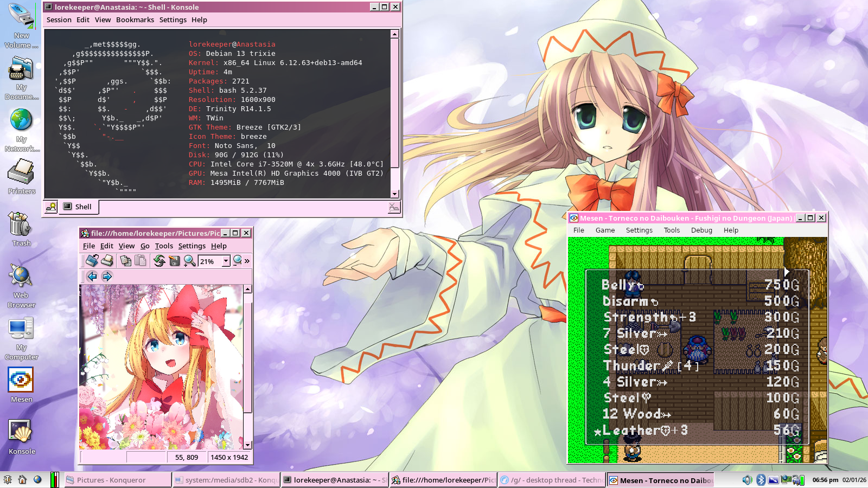Image resolution: width=868 pixels, height=488 pixels.
Task: Open the Go menu in image viewer
Action: coord(145,246)
